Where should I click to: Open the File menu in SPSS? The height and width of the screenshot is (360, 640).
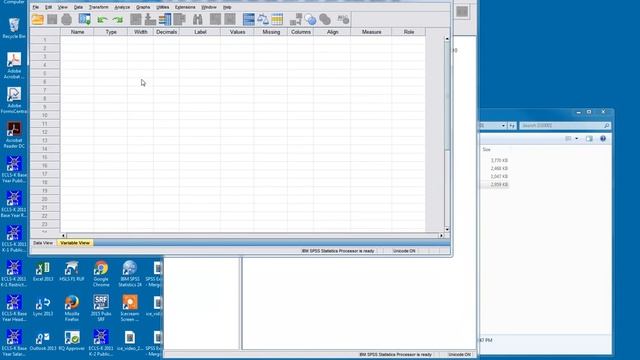[x=36, y=7]
